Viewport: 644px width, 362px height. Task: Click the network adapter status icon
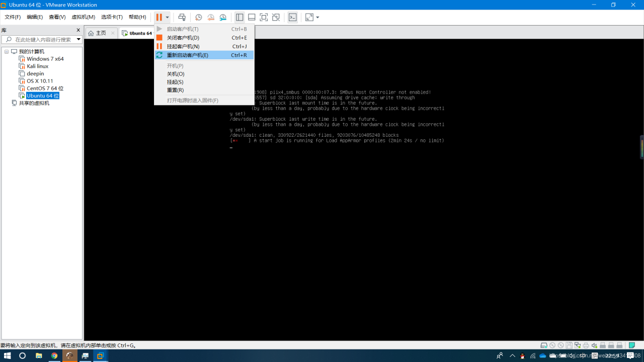click(x=577, y=345)
